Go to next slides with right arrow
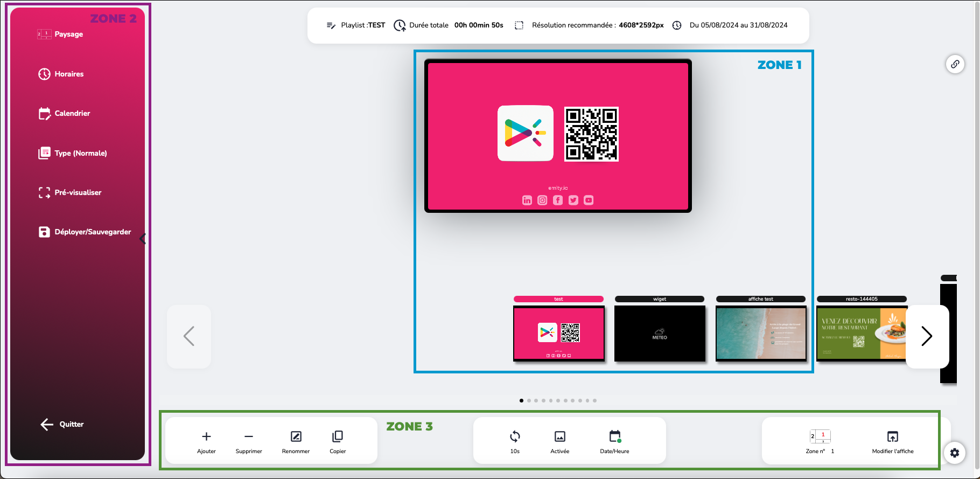 (x=927, y=336)
